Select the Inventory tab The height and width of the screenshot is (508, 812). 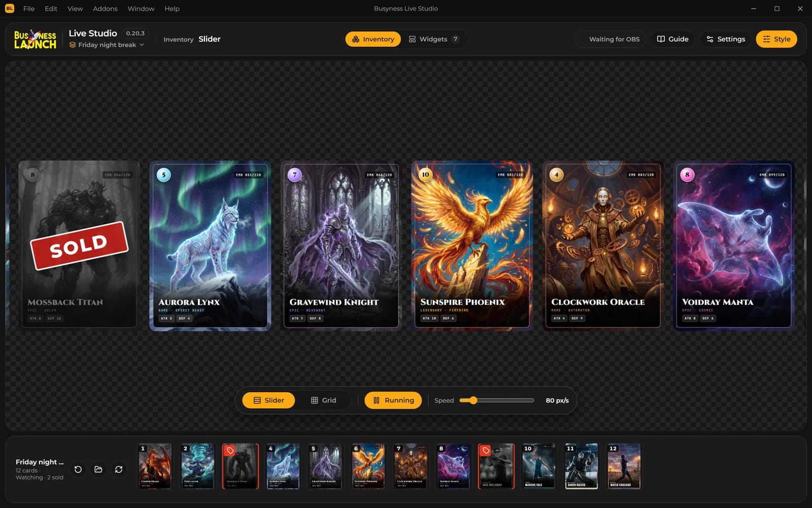coord(373,39)
